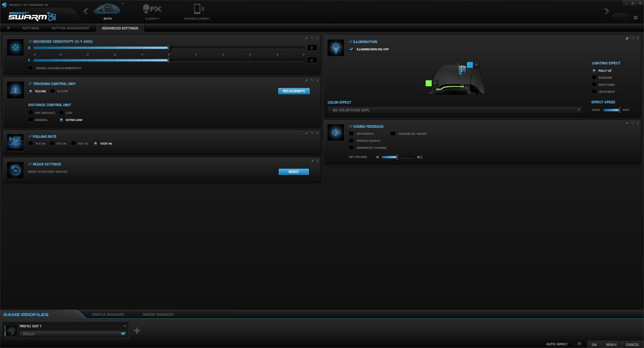Switch to the Button Assignment tab

[x=70, y=28]
